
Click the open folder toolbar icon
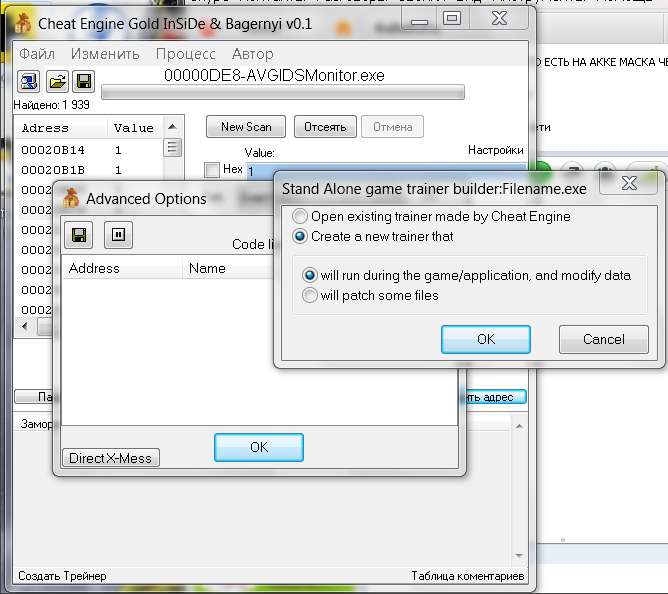(x=57, y=81)
